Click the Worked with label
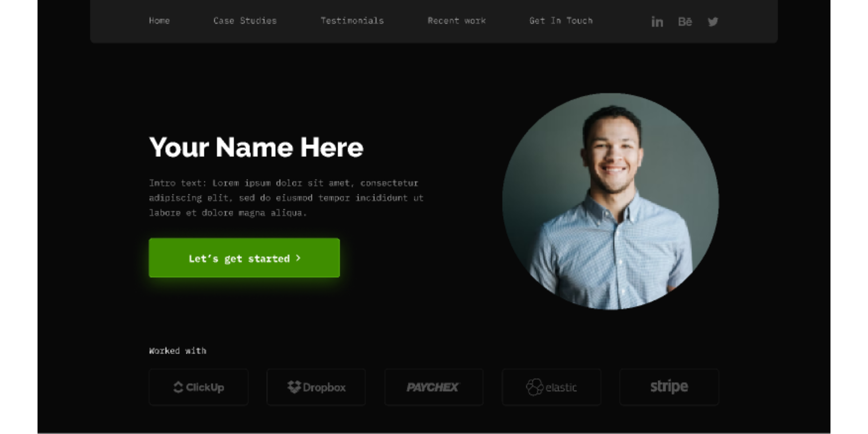868x434 pixels. (x=177, y=351)
